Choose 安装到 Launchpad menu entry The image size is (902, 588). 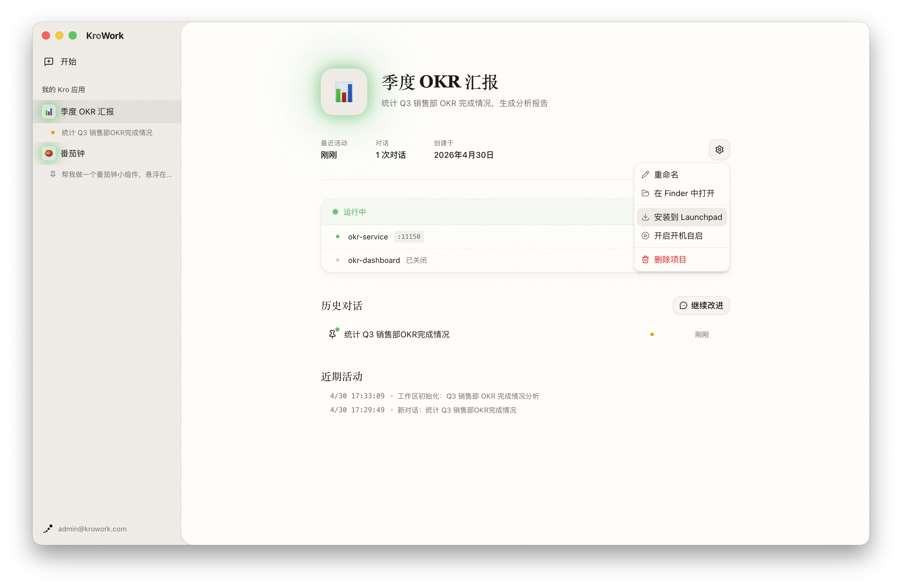pos(681,217)
